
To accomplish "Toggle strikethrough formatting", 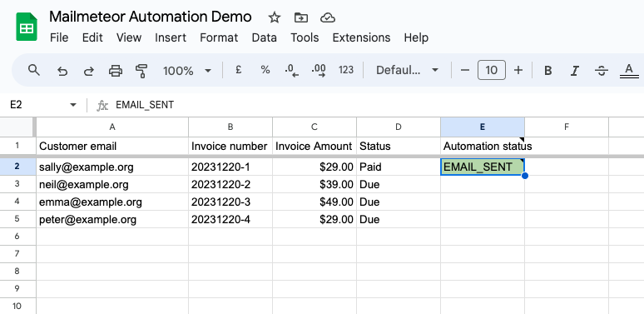I will point(602,71).
